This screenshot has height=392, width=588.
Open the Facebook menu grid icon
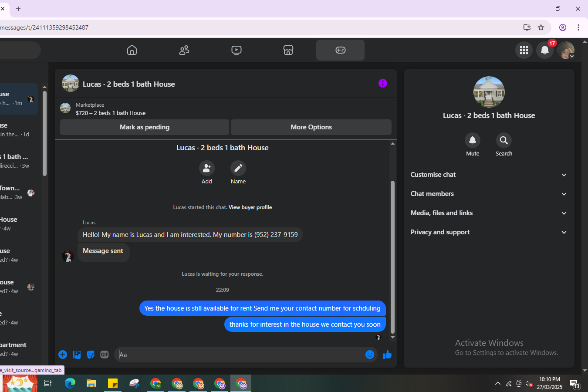tap(524, 50)
